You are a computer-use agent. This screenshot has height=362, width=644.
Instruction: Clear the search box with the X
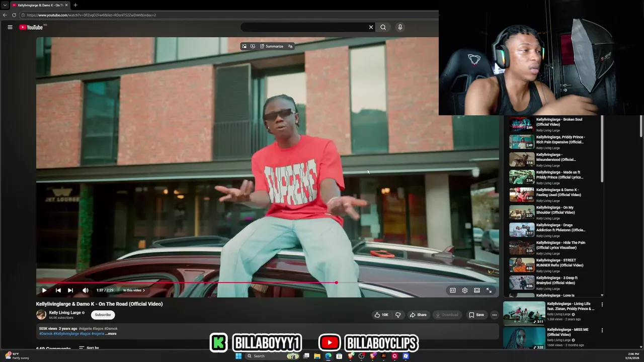(371, 27)
